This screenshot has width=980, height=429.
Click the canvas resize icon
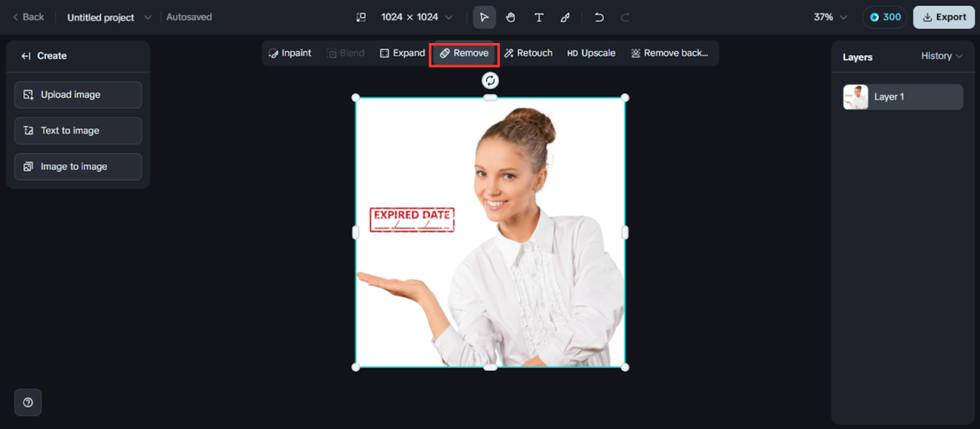pos(361,17)
